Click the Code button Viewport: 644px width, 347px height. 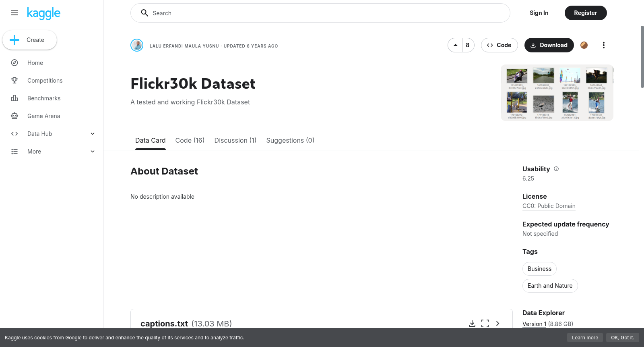499,45
